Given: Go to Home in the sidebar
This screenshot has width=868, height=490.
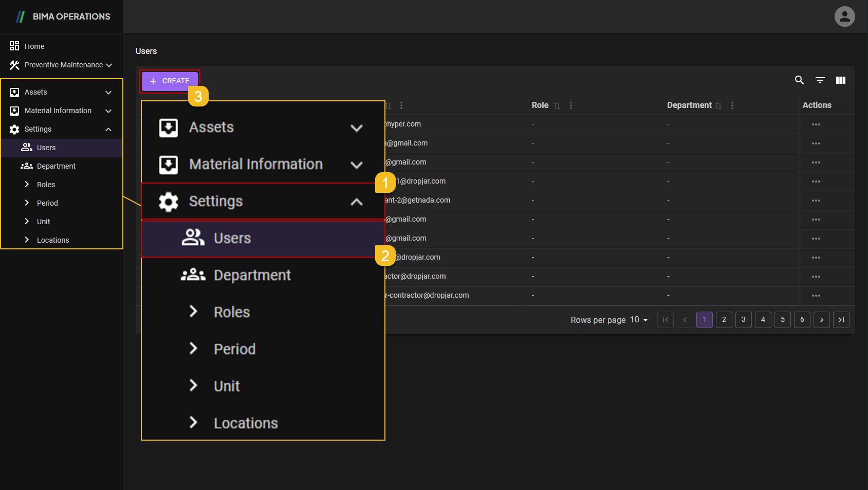Looking at the screenshot, I should click(x=34, y=46).
